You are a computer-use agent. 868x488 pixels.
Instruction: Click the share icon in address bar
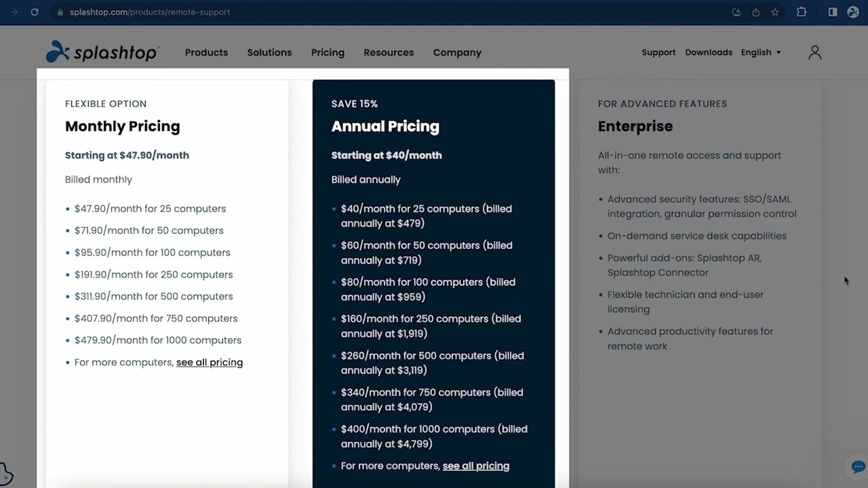pos(755,12)
